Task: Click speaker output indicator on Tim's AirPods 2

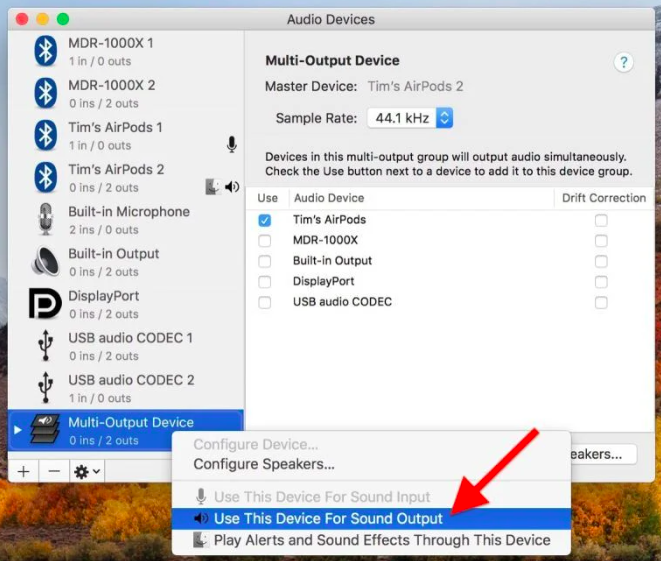Action: coord(232,187)
